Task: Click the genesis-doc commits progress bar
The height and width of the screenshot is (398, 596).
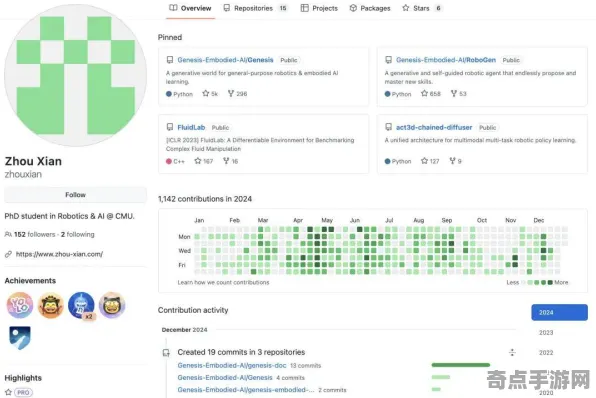Action: (461, 365)
